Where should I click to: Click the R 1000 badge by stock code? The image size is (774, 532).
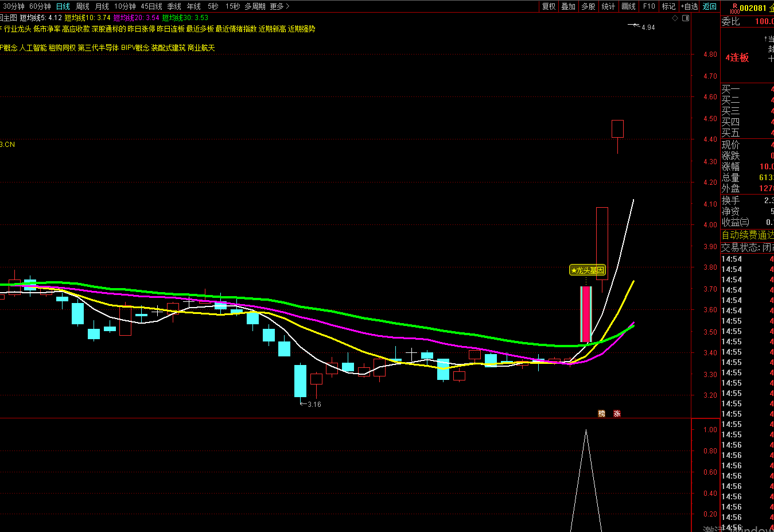tap(734, 8)
